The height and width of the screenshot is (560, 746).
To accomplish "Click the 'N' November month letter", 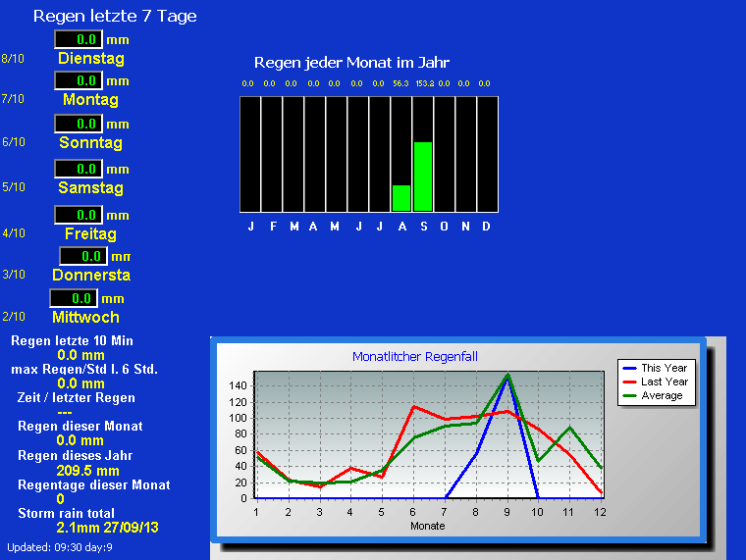I will pyautogui.click(x=465, y=227).
